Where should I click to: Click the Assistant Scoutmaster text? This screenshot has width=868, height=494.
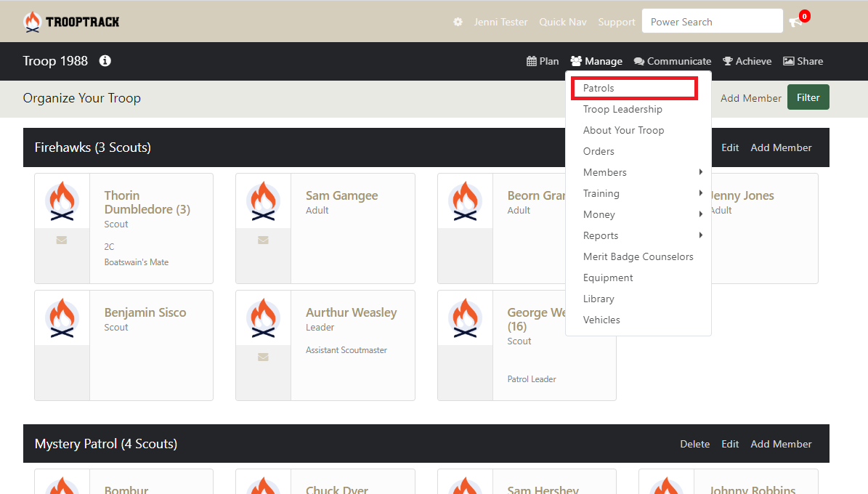(346, 350)
